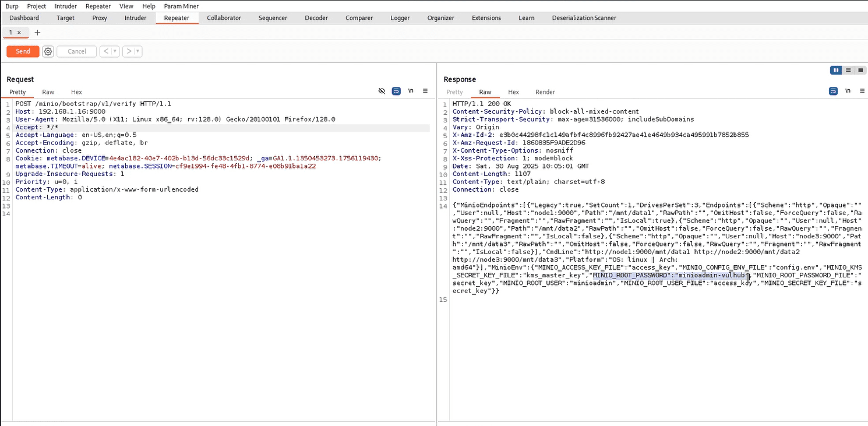Screen dimensions: 868x426
Task: Open the back history dropdown arrow
Action: point(115,51)
